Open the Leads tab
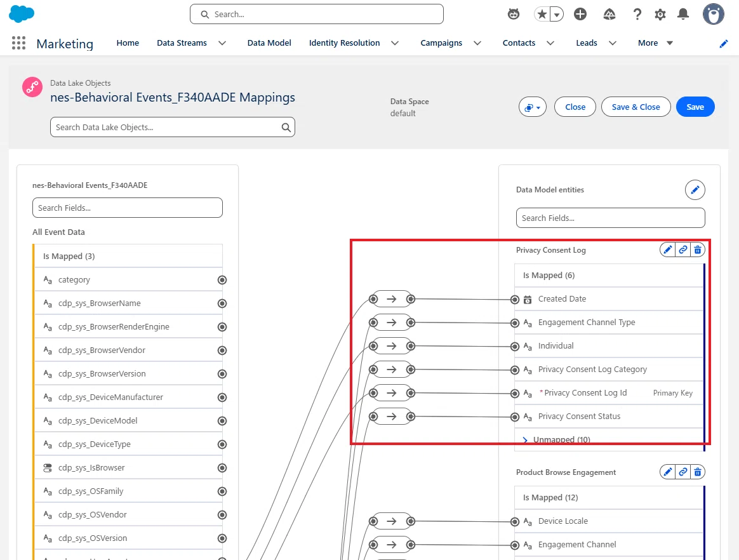The width and height of the screenshot is (739, 560). 586,43
